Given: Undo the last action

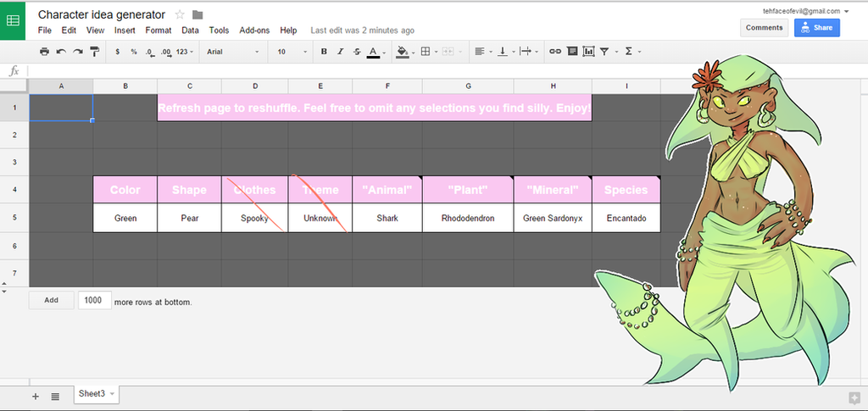Looking at the screenshot, I should (61, 52).
